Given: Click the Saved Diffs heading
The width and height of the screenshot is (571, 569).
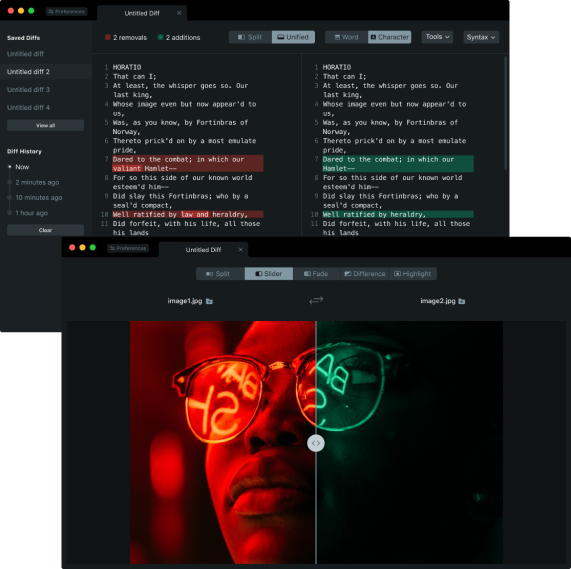Looking at the screenshot, I should point(23,38).
